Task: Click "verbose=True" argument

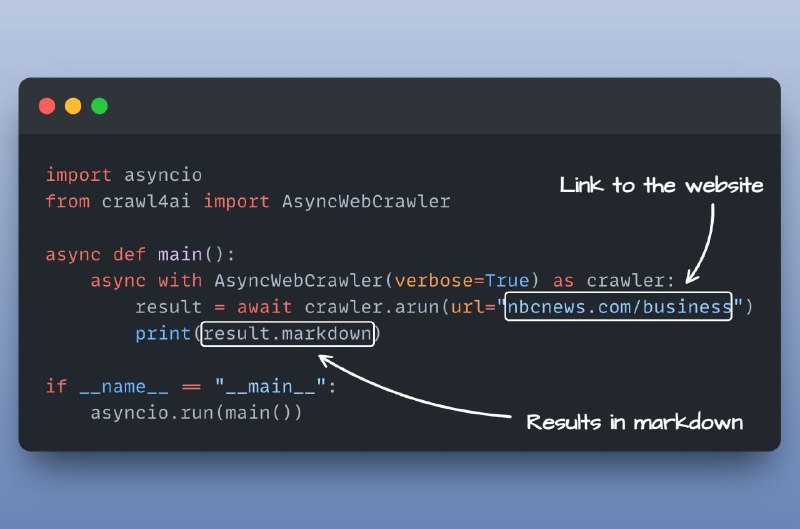Action: pos(462,281)
